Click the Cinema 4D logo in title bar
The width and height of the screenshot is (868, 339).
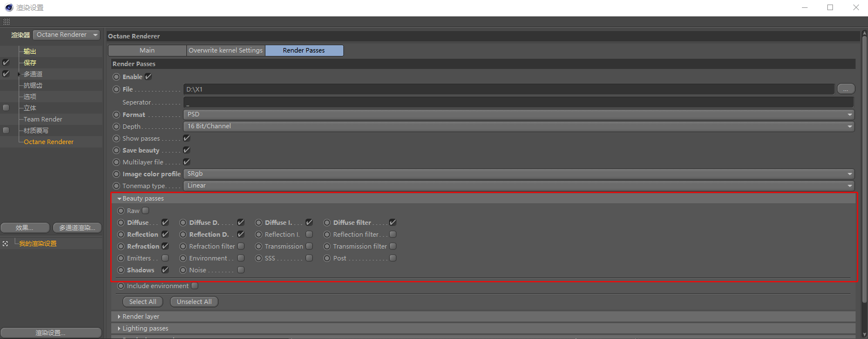point(8,7)
